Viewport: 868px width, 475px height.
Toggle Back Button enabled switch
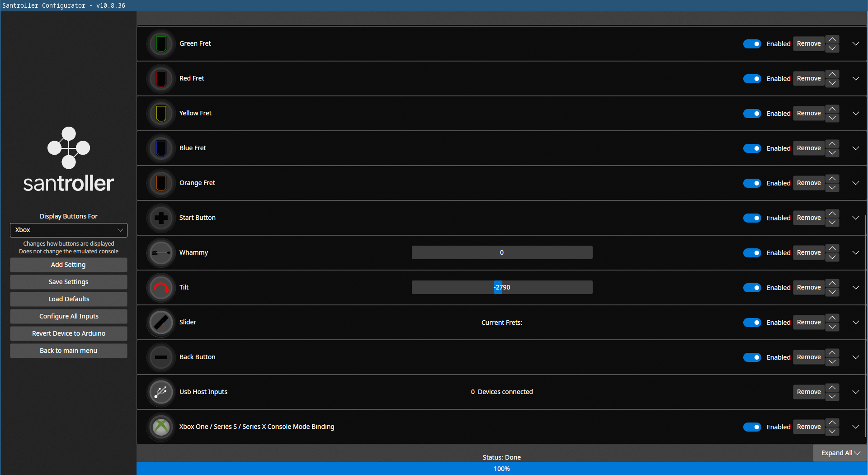[752, 357]
